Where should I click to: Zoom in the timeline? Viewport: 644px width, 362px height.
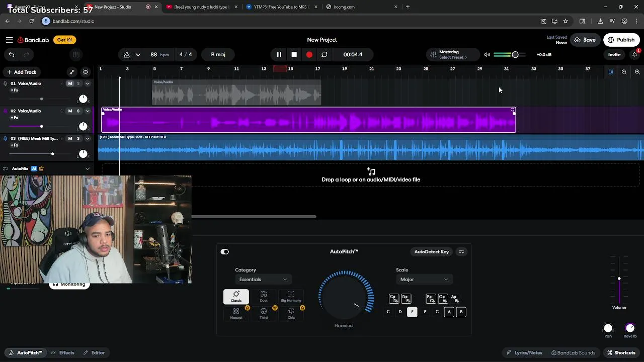[x=637, y=72]
